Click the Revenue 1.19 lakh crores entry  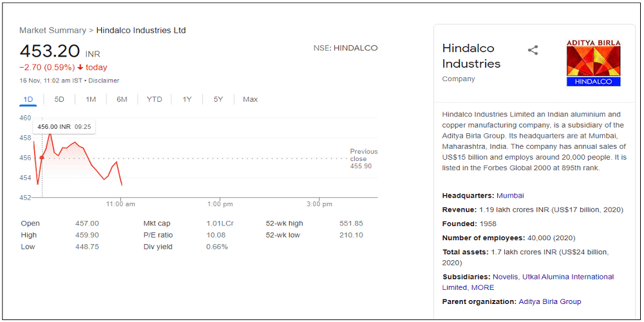[x=533, y=210]
